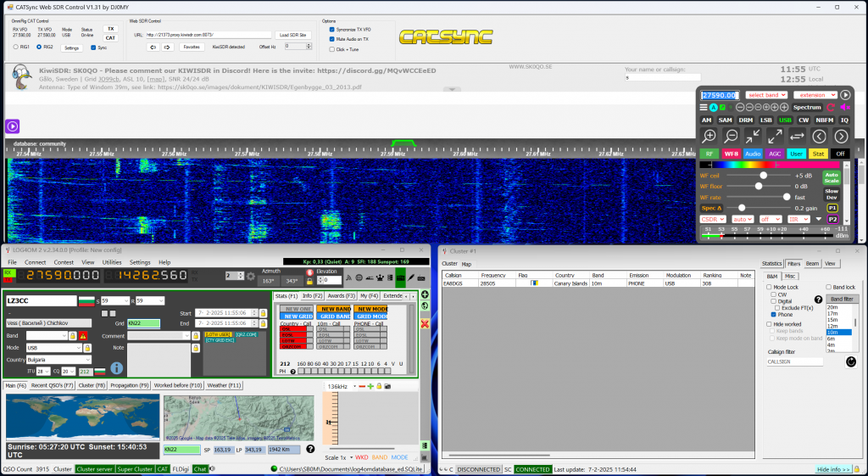Screen dimensions: 868x476
Task: Click the chess king awards icon in toolbar
Action: [380, 277]
